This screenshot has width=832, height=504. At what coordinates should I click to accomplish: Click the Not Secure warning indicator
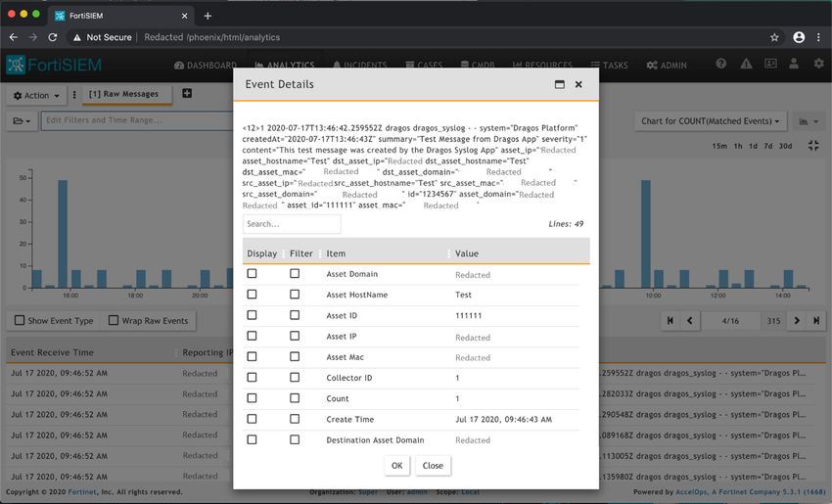[103, 37]
